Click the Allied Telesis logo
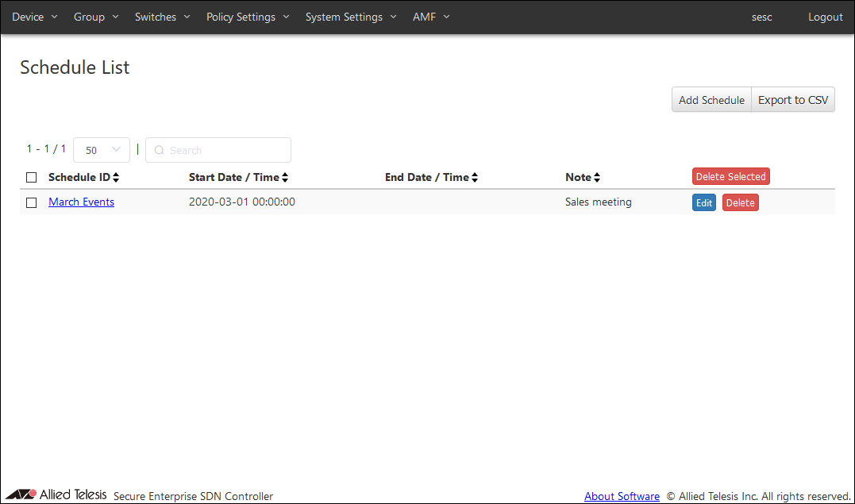 (x=56, y=495)
